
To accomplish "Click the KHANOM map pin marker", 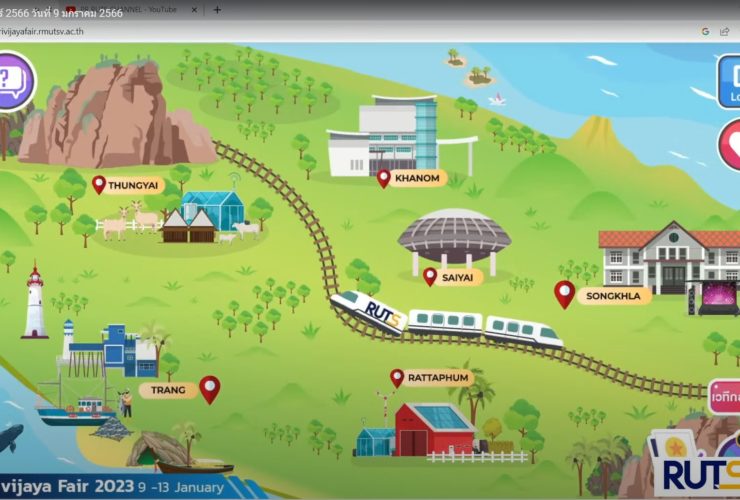I will (x=384, y=178).
